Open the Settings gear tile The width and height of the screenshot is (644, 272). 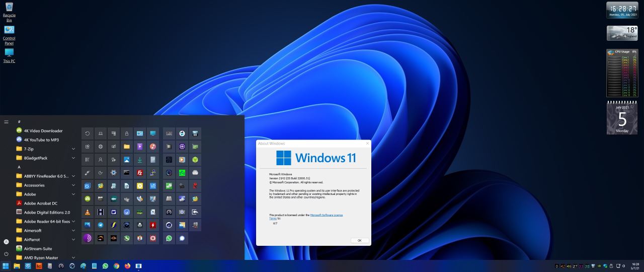click(114, 173)
